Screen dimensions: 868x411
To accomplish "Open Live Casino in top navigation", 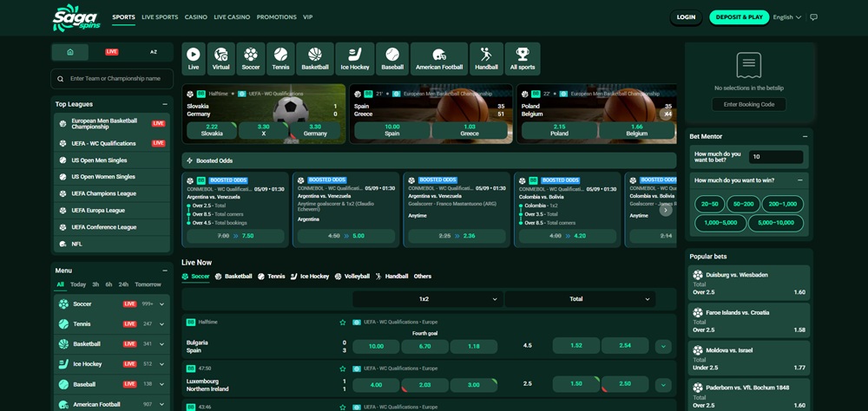I will [x=232, y=17].
